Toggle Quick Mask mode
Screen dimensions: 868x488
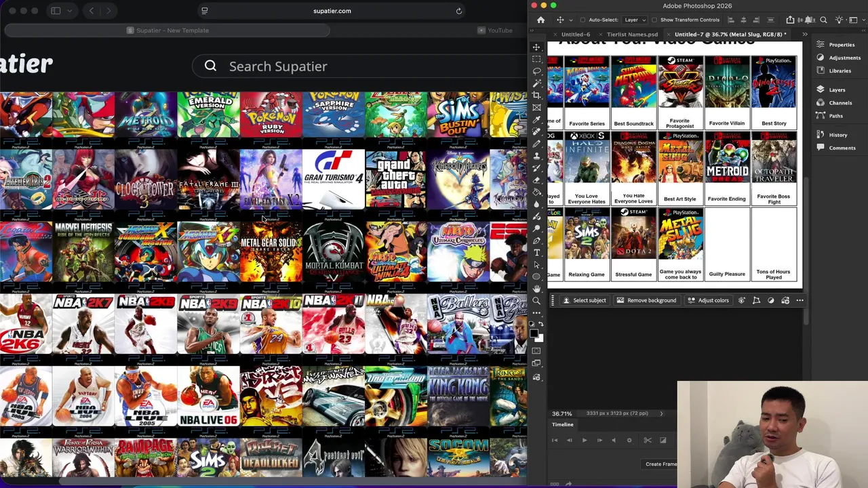536,350
